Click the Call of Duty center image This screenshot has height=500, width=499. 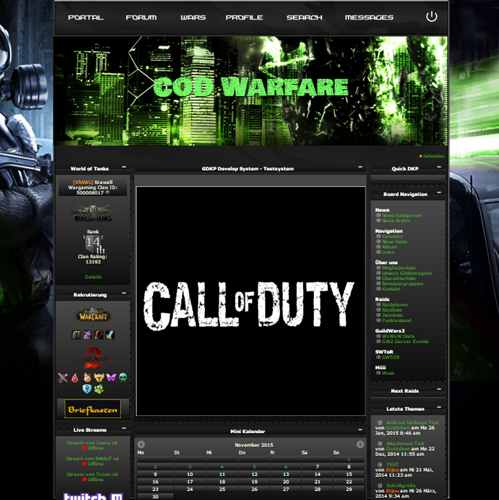[251, 301]
